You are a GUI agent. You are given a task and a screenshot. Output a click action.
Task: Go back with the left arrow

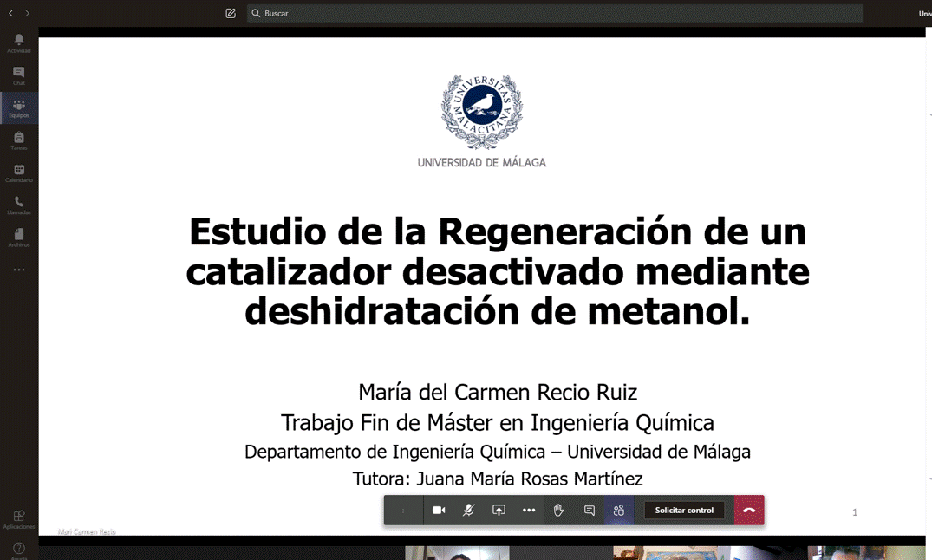tap(10, 13)
